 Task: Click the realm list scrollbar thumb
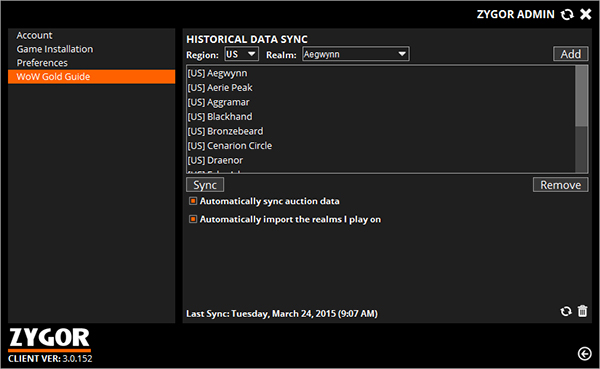point(581,96)
